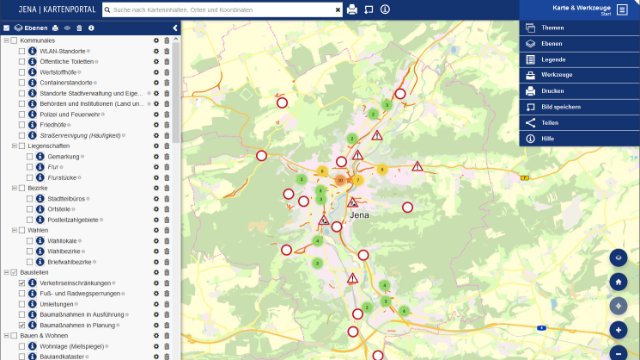Screen dimensions: 640x360
Task: Collapse the Kommunales group
Action: (x=6, y=40)
